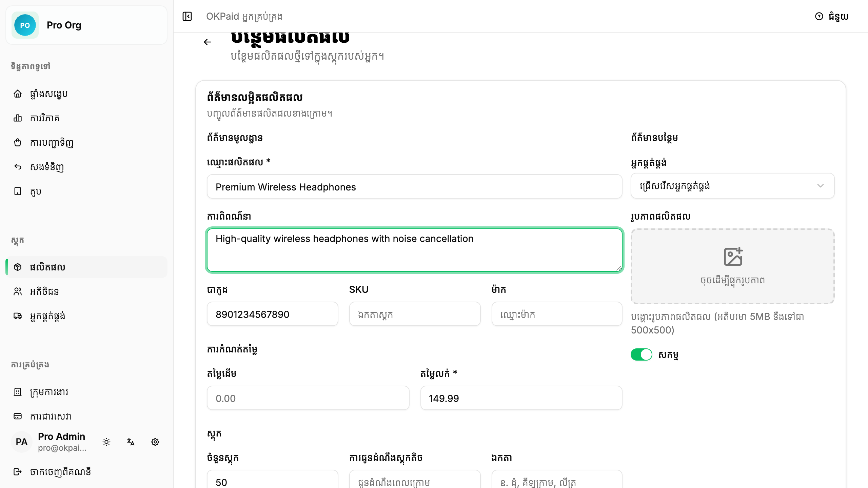Select the products box icon

pyautogui.click(x=18, y=267)
